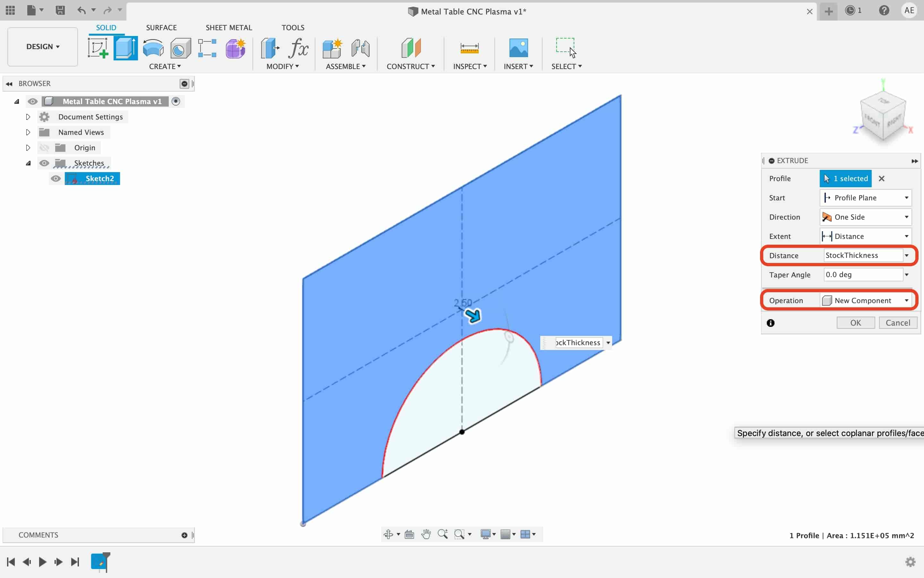Screen dimensions: 924x578
Task: Toggle visibility of Sketches folder
Action: 44,163
